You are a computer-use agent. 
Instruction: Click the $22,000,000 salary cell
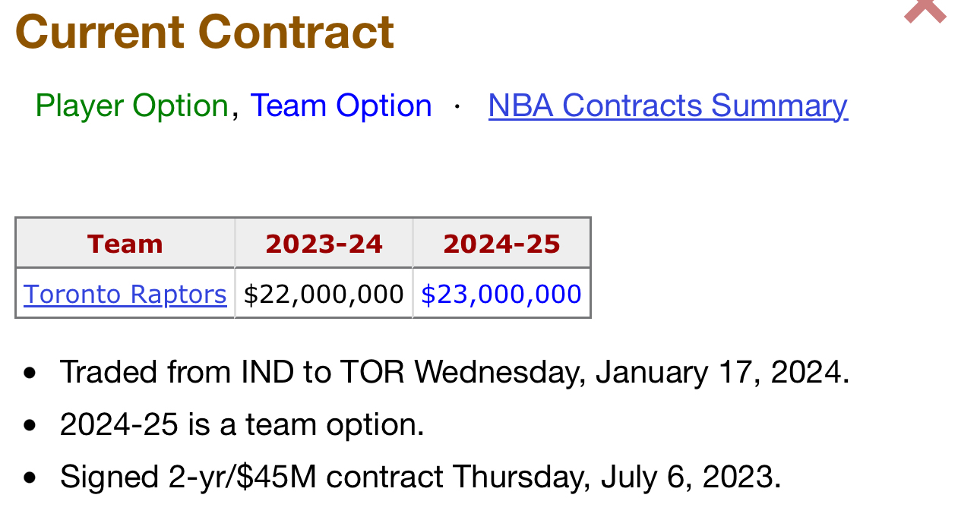tap(324, 294)
